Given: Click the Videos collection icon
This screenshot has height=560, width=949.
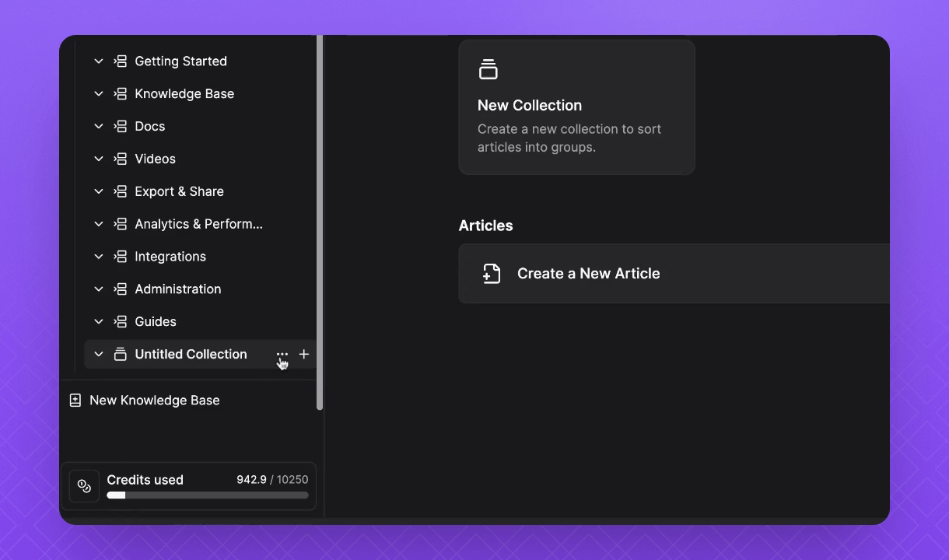Looking at the screenshot, I should (121, 159).
